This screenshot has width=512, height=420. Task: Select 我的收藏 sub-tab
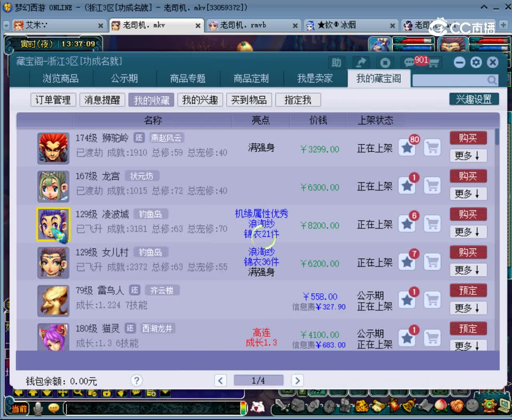(x=152, y=100)
